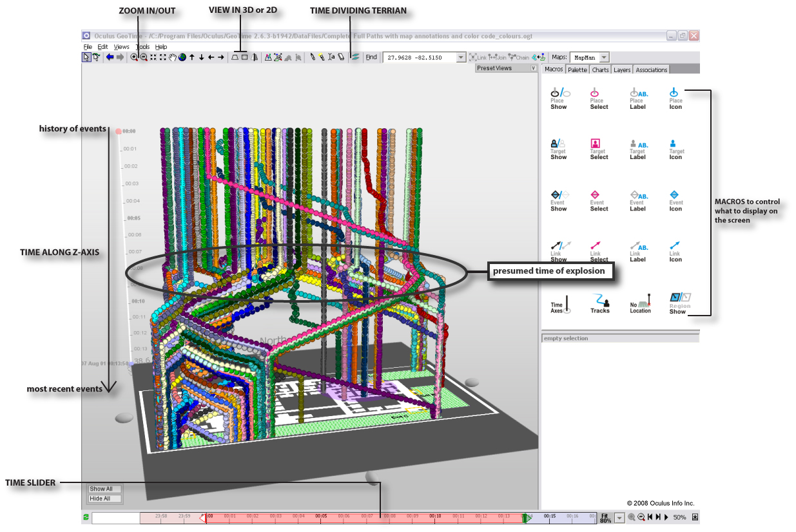Click the Target Show macro
The width and height of the screenshot is (796, 532).
(x=558, y=149)
